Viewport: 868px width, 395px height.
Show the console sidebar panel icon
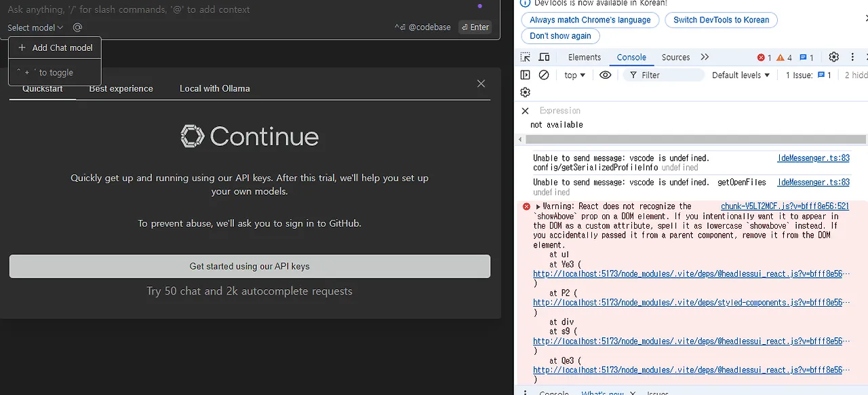526,75
